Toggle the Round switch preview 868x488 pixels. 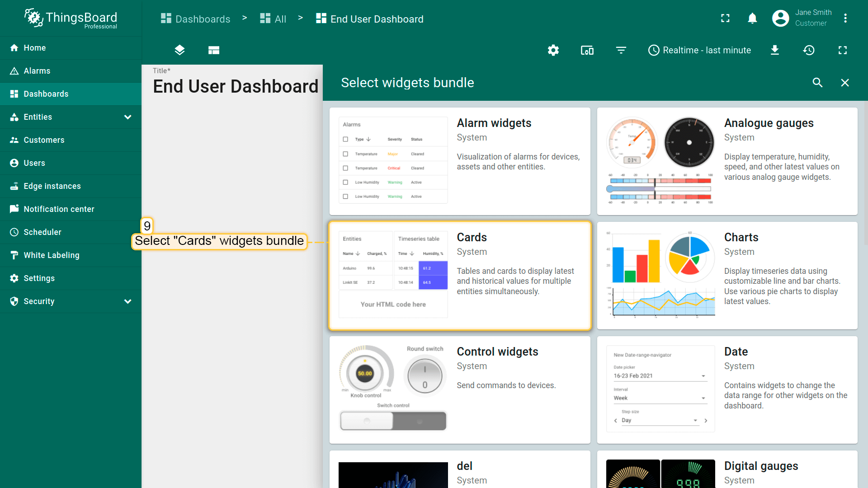coord(425,376)
